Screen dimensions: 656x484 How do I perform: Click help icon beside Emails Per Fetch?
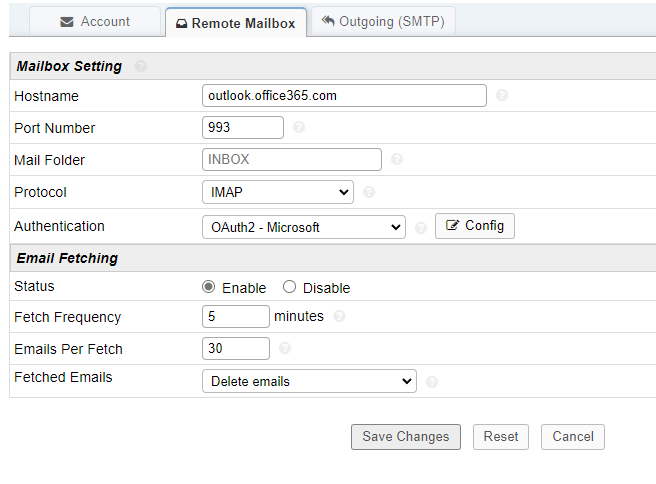tap(285, 349)
